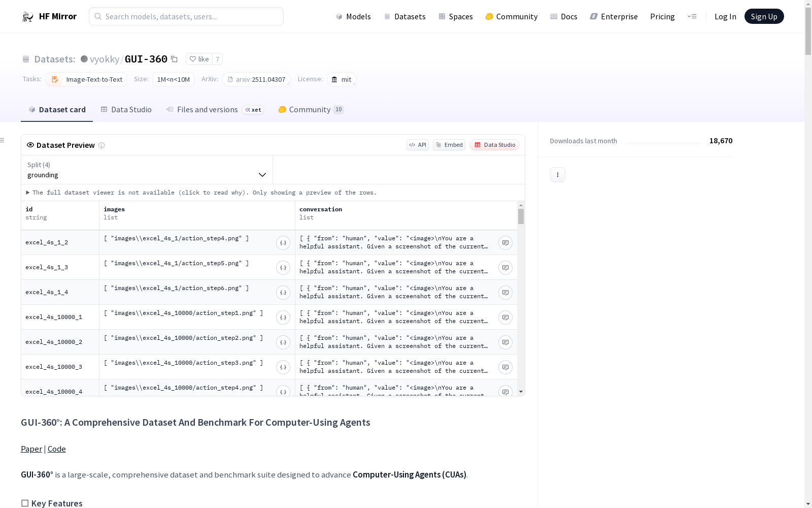
Task: Open the arxiv 2511.04307 tag
Action: pyautogui.click(x=256, y=79)
